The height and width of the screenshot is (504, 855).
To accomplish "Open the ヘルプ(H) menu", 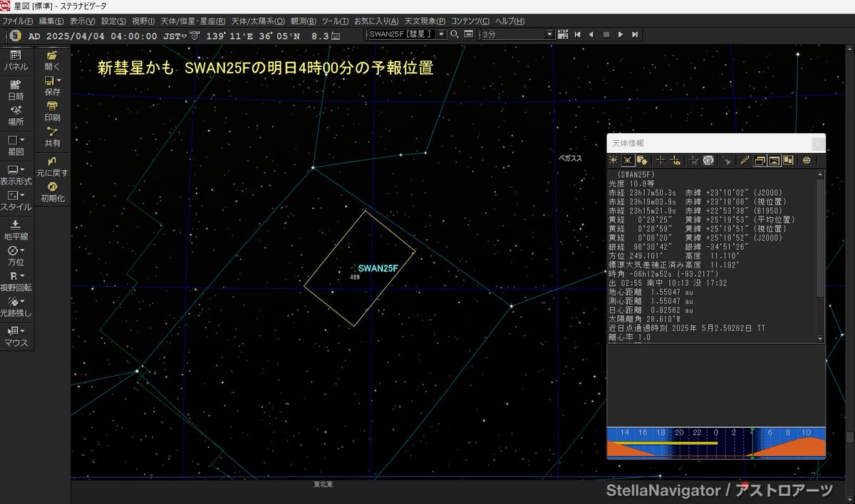I will point(510,21).
